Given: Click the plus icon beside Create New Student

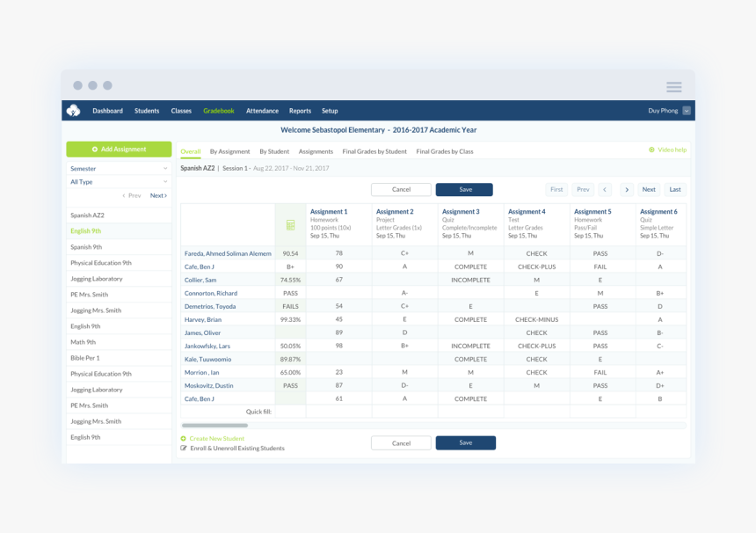Looking at the screenshot, I should point(184,438).
